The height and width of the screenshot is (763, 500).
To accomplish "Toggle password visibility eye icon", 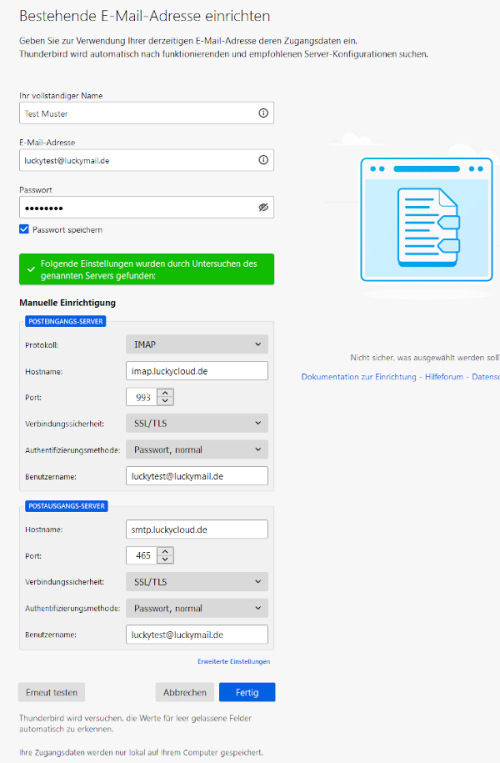I will [x=263, y=207].
